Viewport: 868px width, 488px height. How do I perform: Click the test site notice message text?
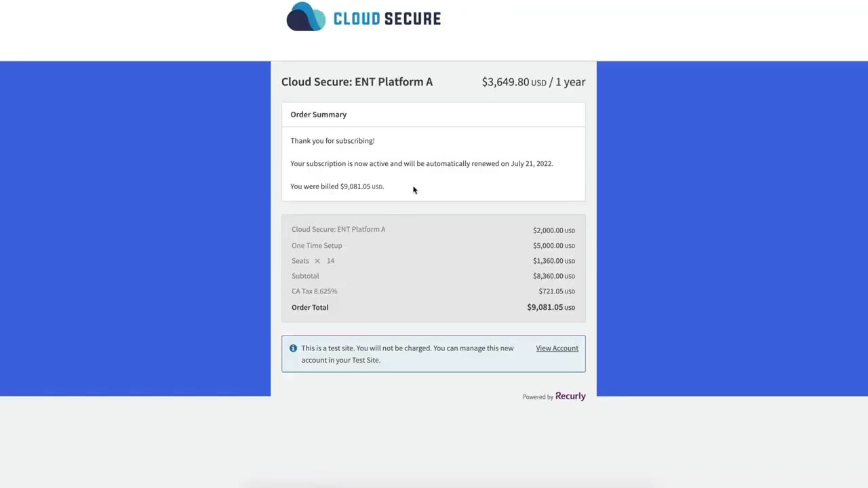(x=408, y=354)
